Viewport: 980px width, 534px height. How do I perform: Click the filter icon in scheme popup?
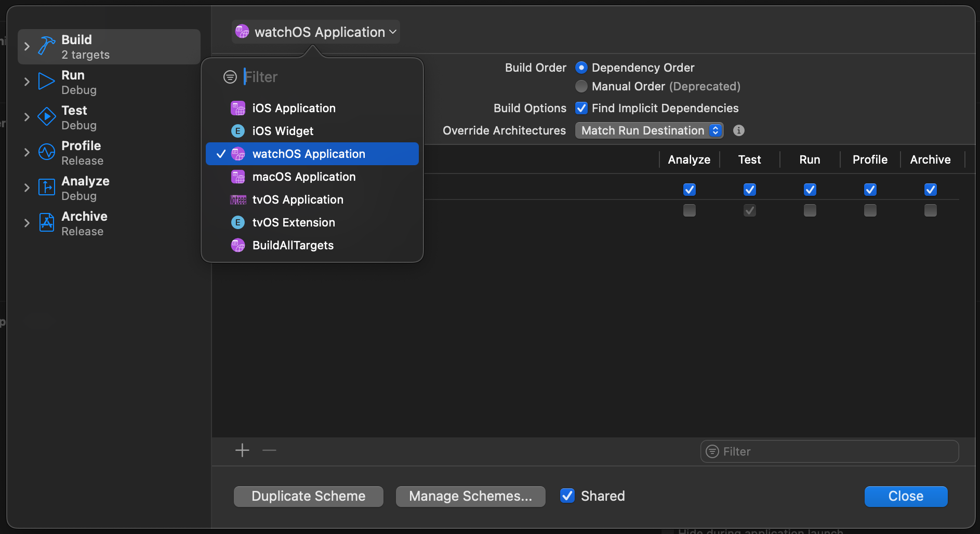230,77
